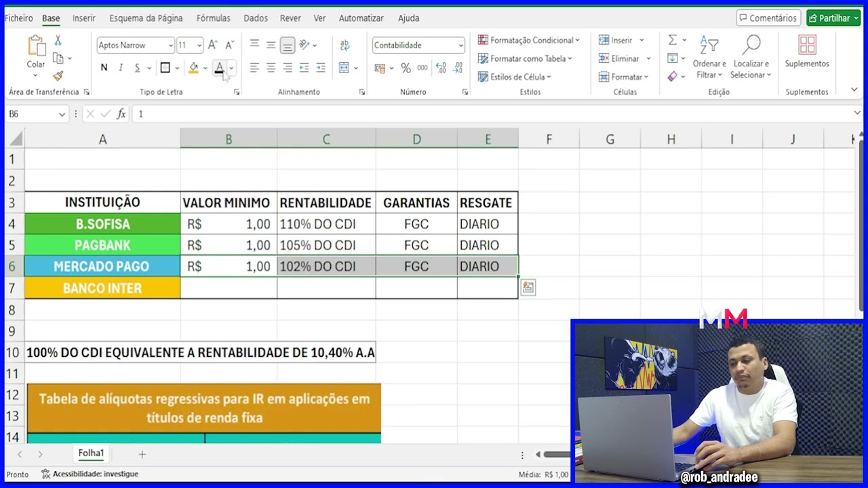Screen dimensions: 868x488
Task: Click the Cut scissors icon
Action: [x=58, y=41]
